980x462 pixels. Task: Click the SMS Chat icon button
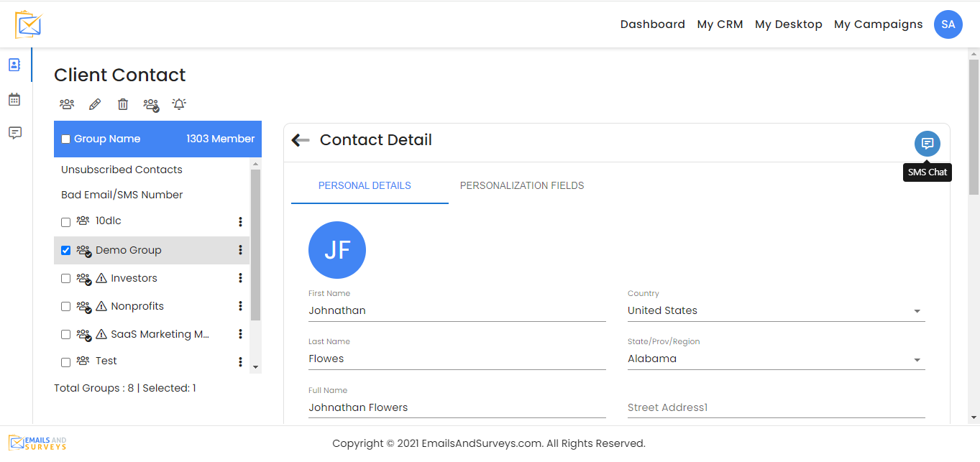click(927, 144)
